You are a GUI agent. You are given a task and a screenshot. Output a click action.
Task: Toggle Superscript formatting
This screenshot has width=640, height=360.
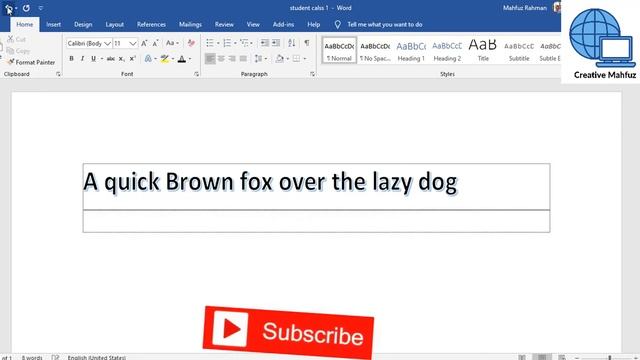click(132, 59)
